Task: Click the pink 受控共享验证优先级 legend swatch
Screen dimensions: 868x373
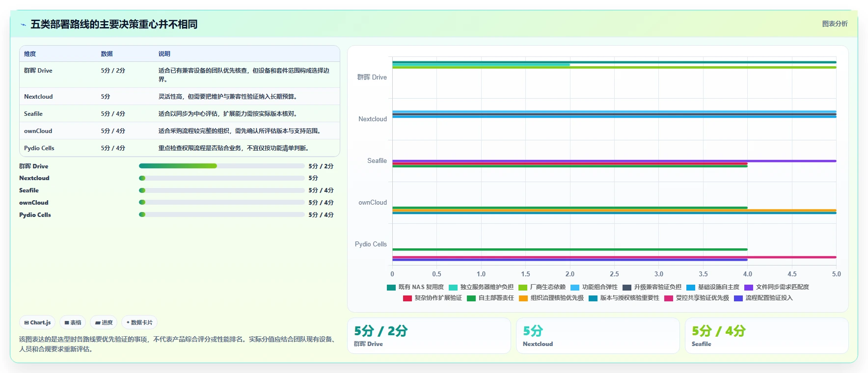Action: coord(669,298)
